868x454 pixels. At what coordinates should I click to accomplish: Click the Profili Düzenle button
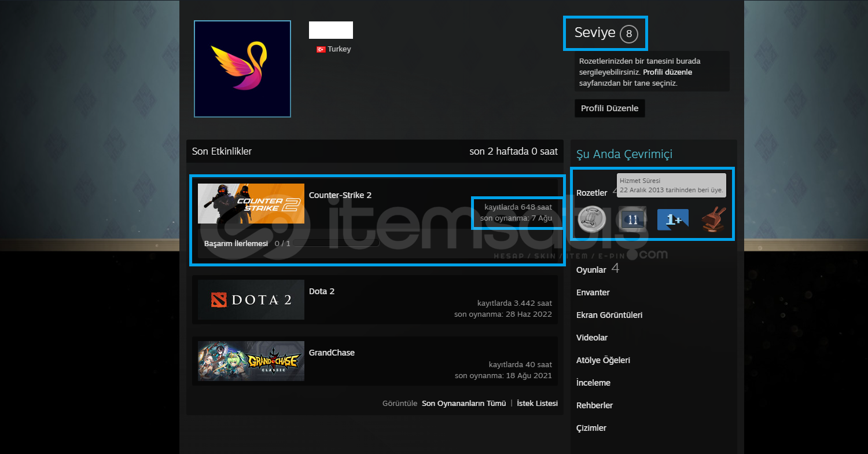[610, 108]
